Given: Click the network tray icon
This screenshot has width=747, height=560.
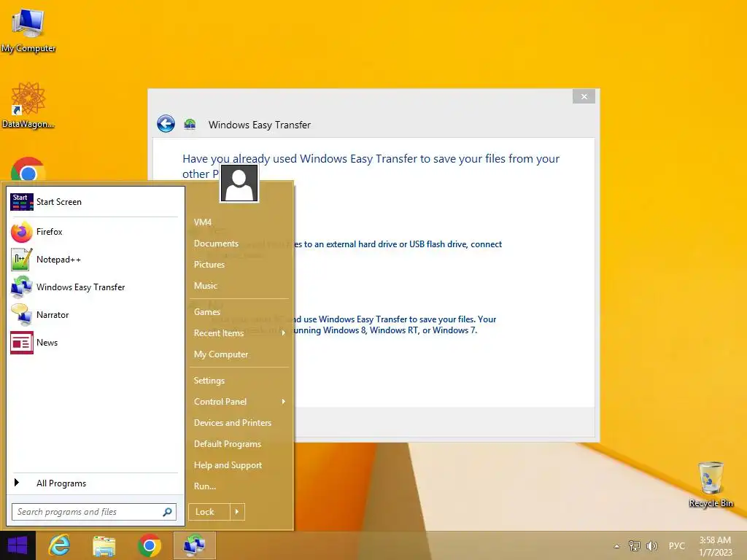Looking at the screenshot, I should coord(634,545).
